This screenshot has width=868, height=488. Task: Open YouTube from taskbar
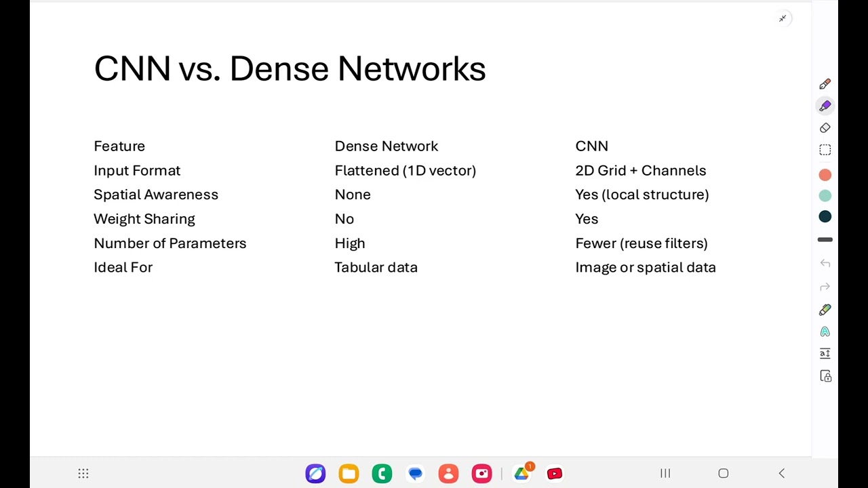pos(555,473)
